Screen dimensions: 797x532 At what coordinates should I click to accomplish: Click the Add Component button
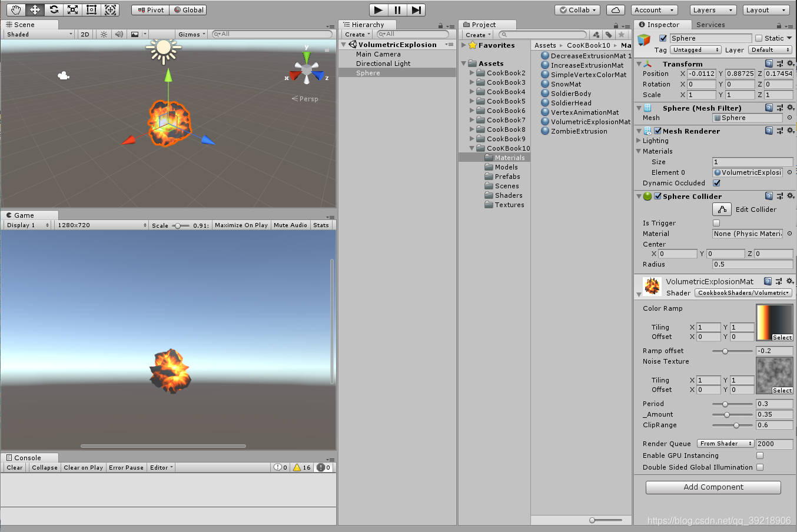tap(713, 487)
